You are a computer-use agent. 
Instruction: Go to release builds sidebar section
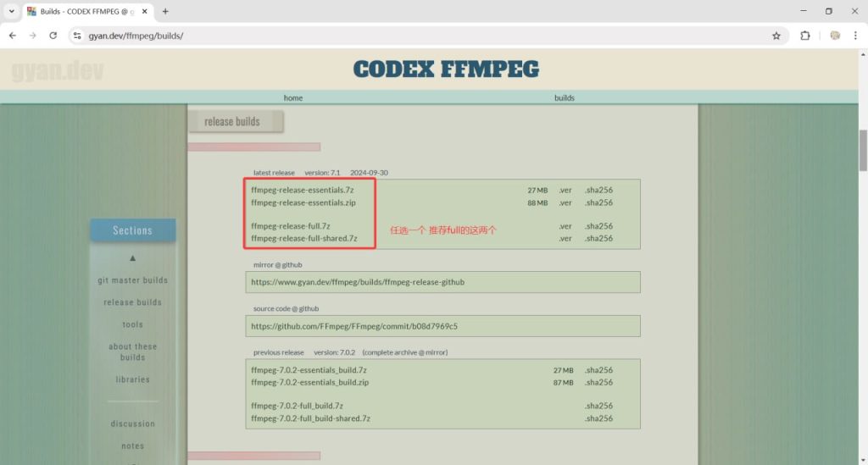coord(133,302)
